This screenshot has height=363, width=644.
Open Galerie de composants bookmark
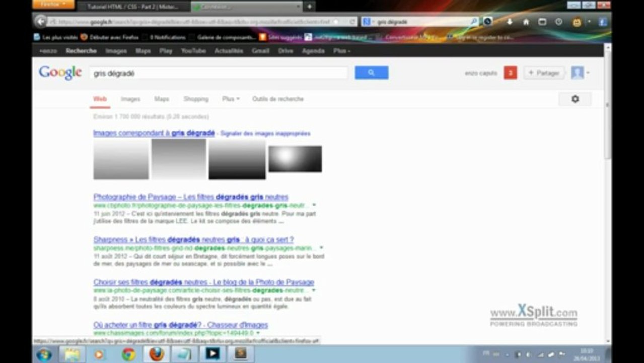(x=222, y=37)
